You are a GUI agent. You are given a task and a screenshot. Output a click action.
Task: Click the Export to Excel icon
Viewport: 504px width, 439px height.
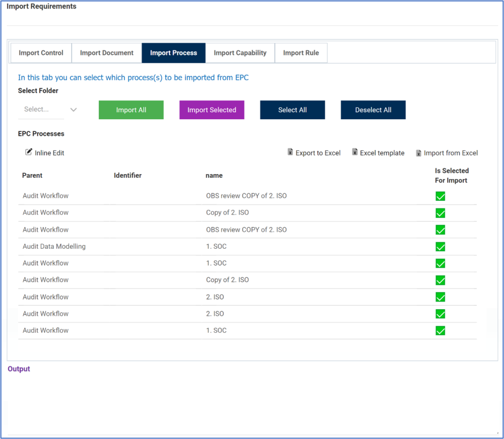coord(290,152)
